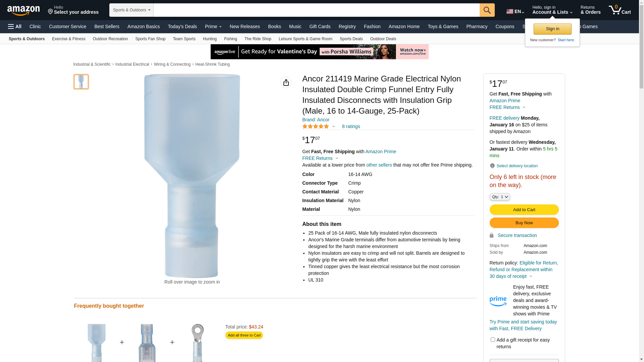Image resolution: width=644 pixels, height=362 pixels.
Task: Click the Buy Now button
Action: pos(524,223)
